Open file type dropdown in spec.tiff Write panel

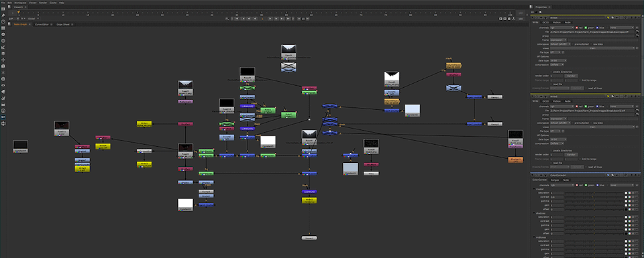click(x=555, y=52)
